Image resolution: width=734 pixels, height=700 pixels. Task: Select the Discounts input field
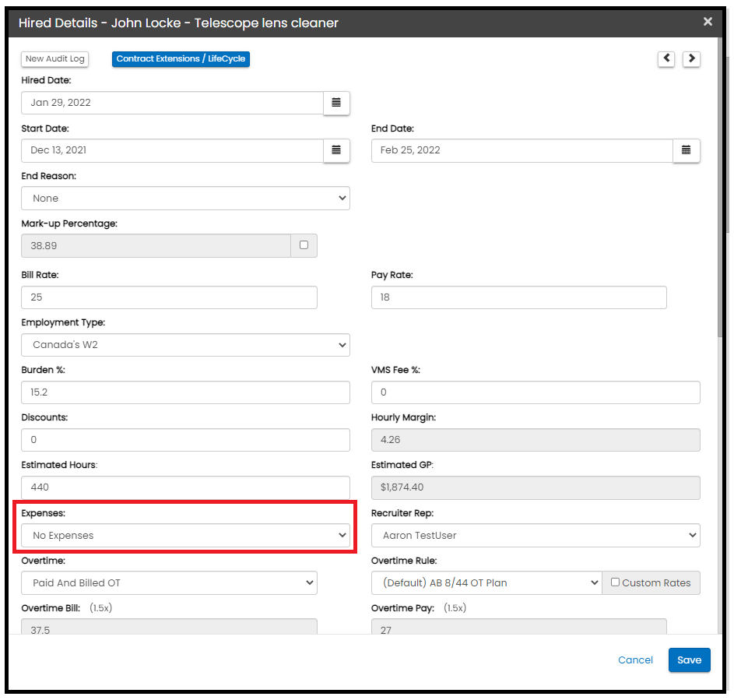(185, 440)
